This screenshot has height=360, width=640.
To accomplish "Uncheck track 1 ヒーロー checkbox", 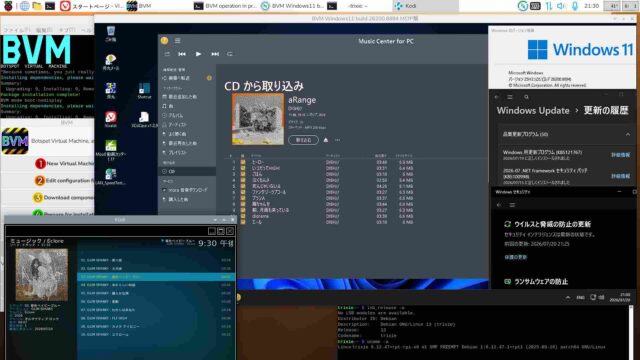I will click(x=243, y=162).
